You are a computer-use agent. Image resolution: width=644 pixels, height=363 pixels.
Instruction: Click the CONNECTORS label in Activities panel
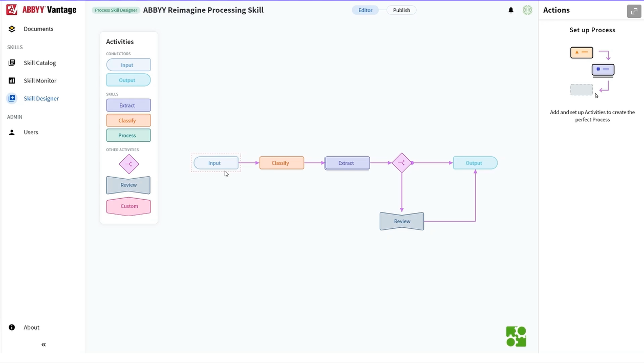tap(118, 54)
